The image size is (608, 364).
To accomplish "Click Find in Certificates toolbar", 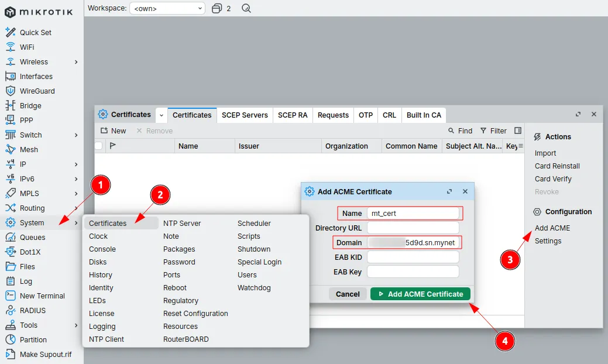I will click(x=461, y=131).
